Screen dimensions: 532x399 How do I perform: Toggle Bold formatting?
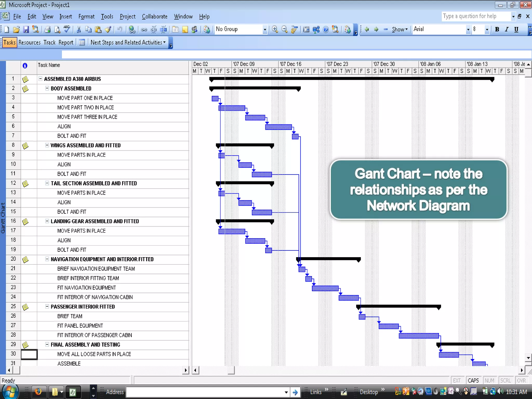coord(497,30)
